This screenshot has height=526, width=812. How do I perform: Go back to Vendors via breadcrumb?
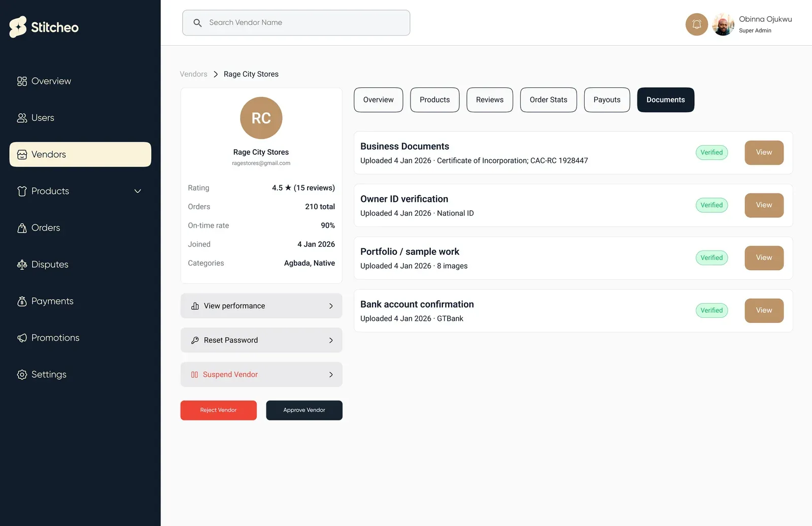click(x=193, y=74)
